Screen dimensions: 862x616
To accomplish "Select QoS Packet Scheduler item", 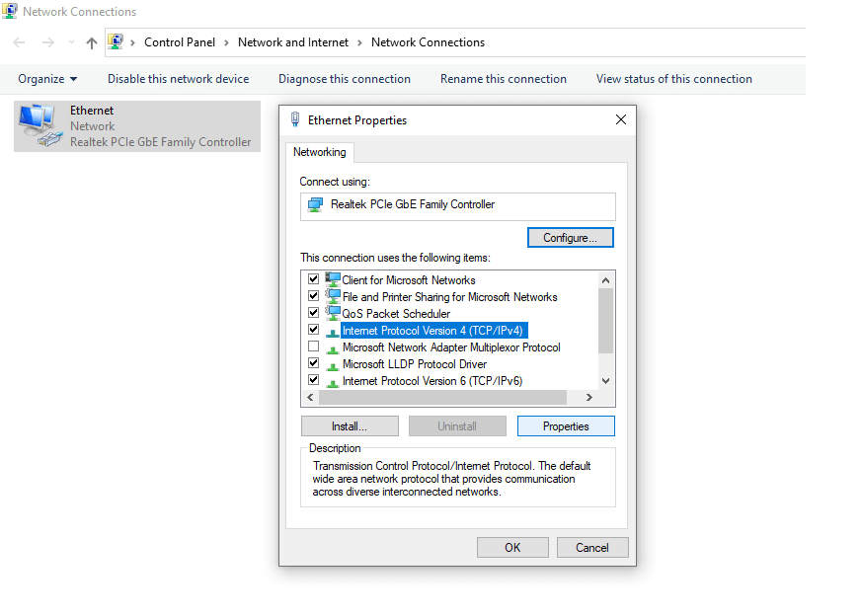I will pos(396,314).
